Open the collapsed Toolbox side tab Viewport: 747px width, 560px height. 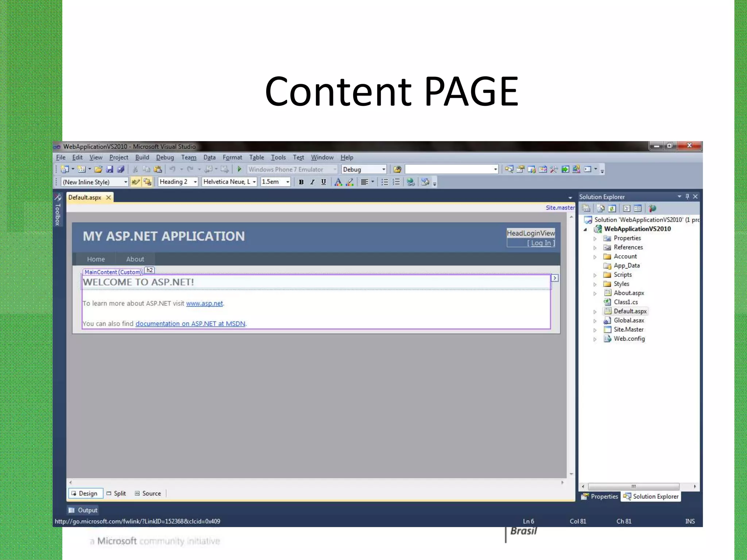point(58,210)
